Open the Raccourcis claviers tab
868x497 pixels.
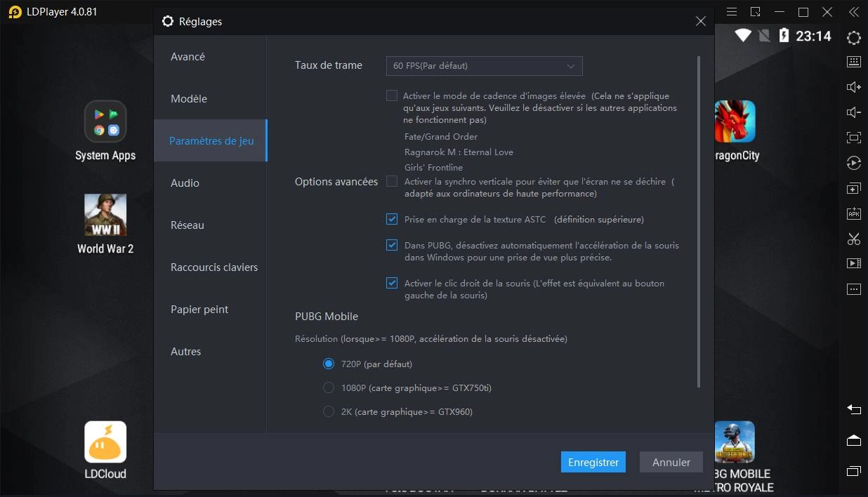(x=210, y=267)
